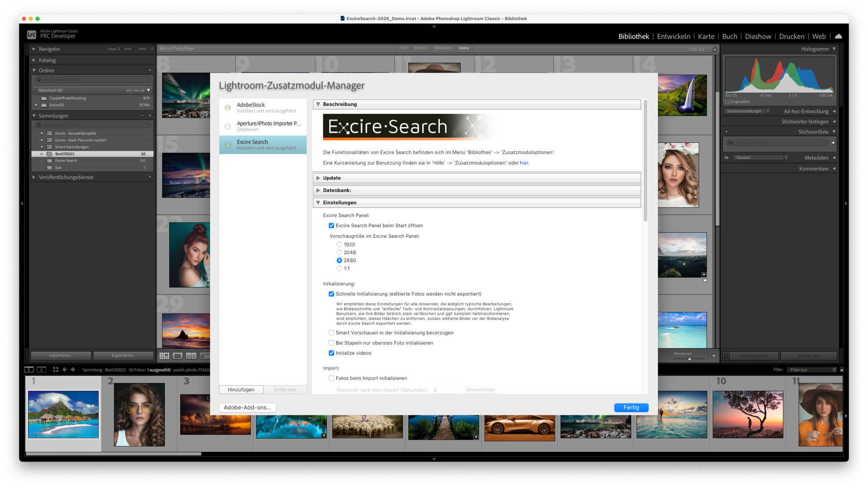868x488 pixels.
Task: Click the Fertig button
Action: pyautogui.click(x=631, y=408)
